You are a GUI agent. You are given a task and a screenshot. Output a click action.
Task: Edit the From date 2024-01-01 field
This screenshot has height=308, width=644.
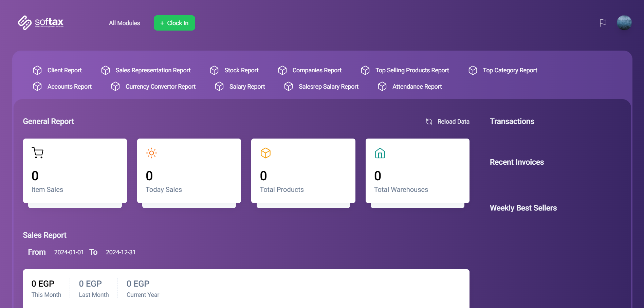pos(69,252)
